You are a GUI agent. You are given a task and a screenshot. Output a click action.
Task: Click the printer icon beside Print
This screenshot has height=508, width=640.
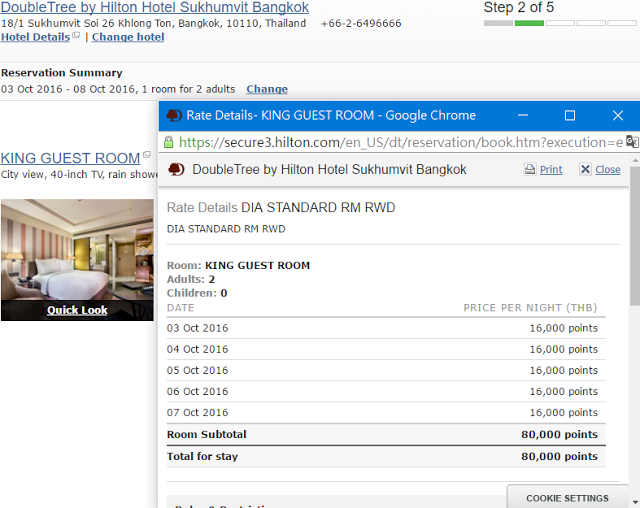[530, 169]
